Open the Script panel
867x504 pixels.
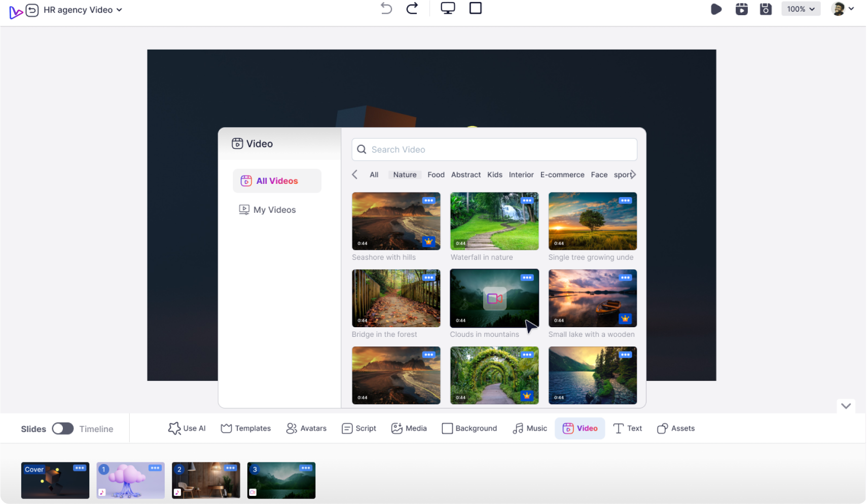(358, 428)
